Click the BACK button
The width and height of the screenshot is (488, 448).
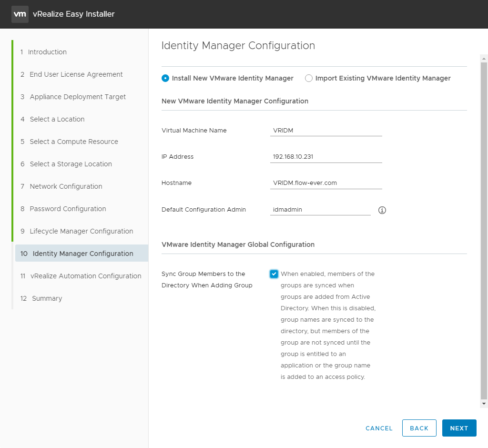[x=419, y=428]
